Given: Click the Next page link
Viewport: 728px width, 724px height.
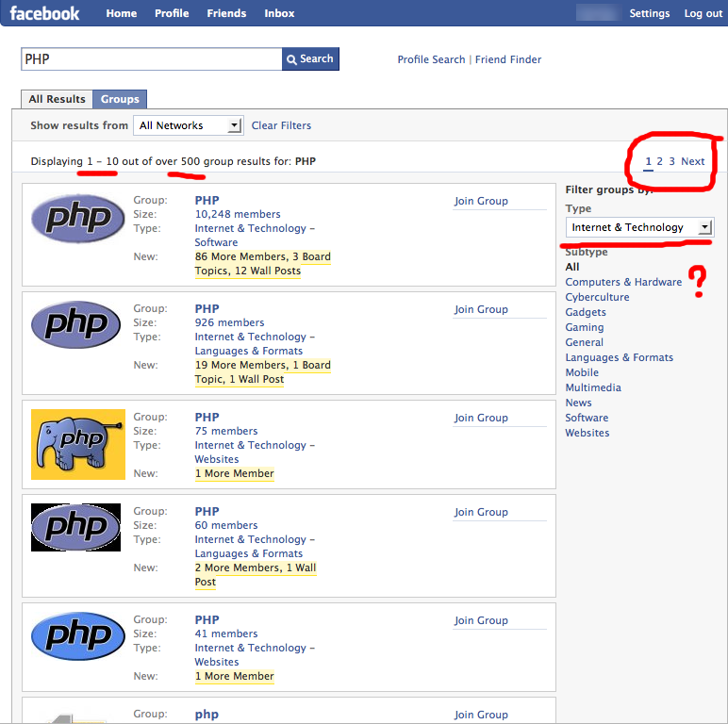Looking at the screenshot, I should pyautogui.click(x=693, y=161).
